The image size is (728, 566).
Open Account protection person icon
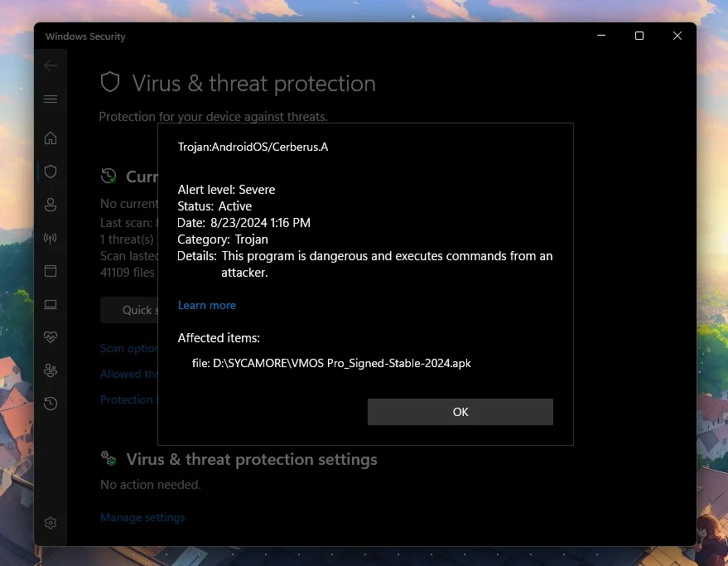tap(51, 205)
